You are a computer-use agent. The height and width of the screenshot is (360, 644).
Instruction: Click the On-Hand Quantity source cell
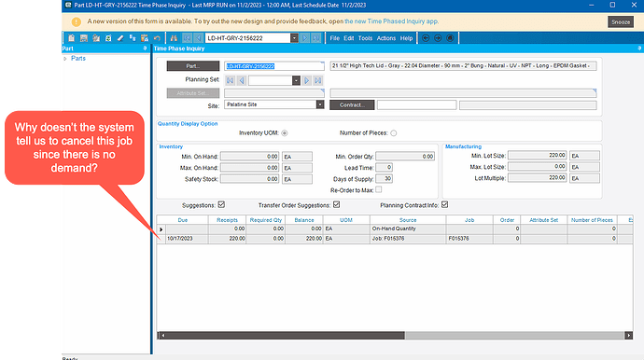pos(408,228)
